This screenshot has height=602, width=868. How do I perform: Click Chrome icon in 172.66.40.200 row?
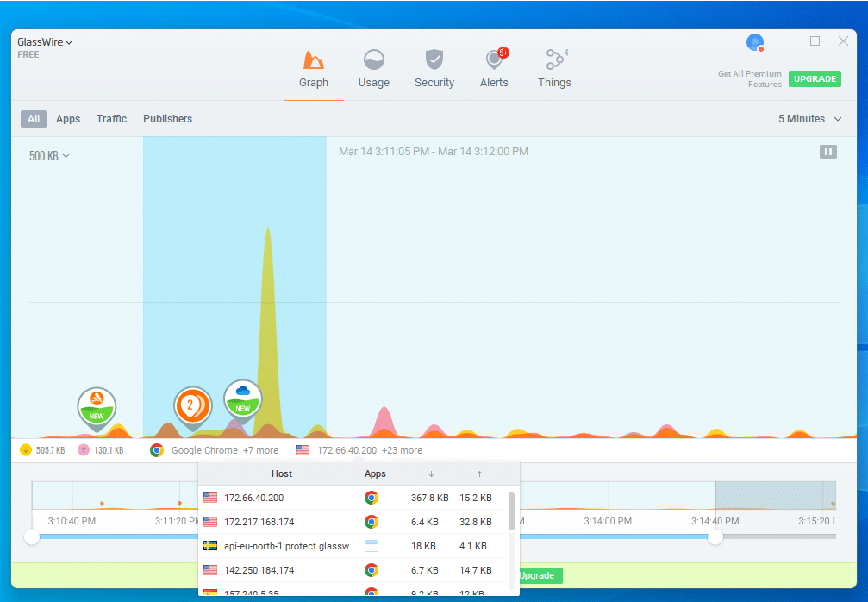[372, 498]
